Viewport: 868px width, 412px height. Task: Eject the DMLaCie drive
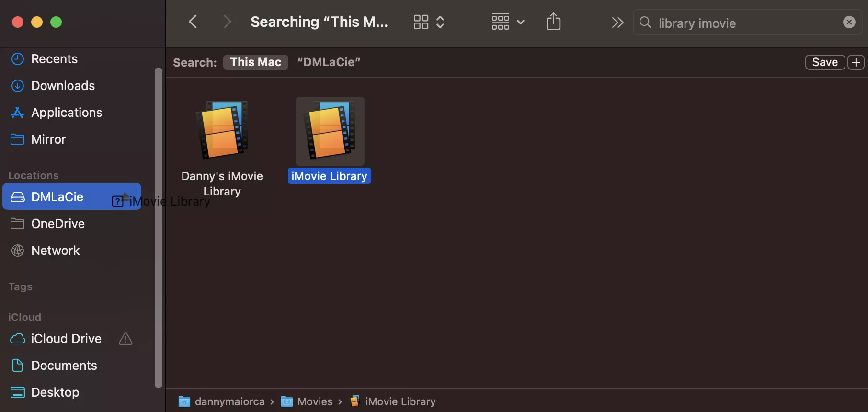(x=126, y=196)
